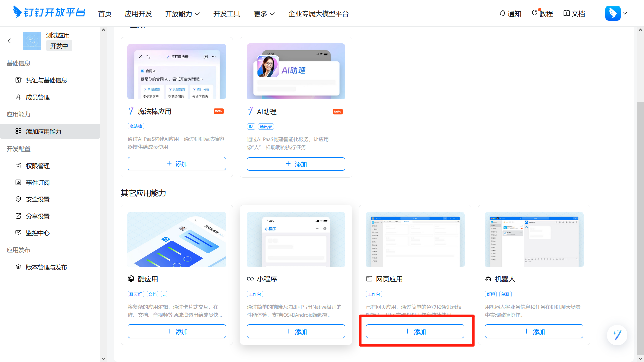Open 开发工具 in top navigation
Screen dimensions: 644x362
point(227,14)
